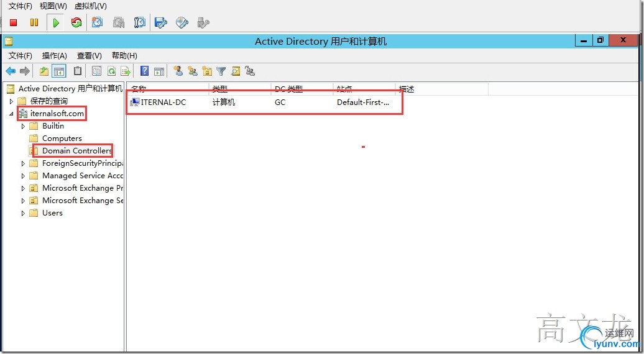This screenshot has height=354, width=644.
Task: Add selected objects to a group icon
Action: pyautogui.click(x=250, y=71)
